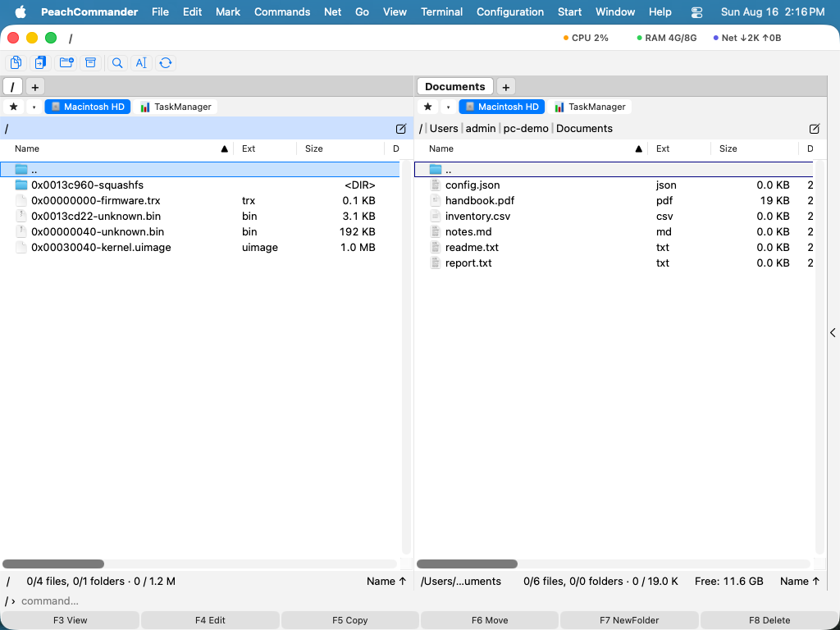The image size is (840, 630).
Task: Click the rename text-cursor toolbar icon
Action: click(141, 62)
